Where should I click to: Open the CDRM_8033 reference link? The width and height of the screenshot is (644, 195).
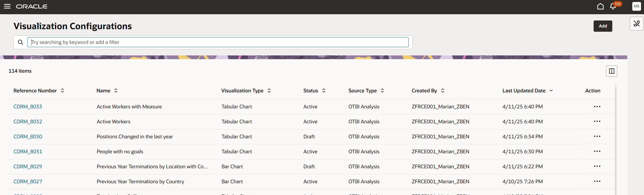[x=28, y=107]
